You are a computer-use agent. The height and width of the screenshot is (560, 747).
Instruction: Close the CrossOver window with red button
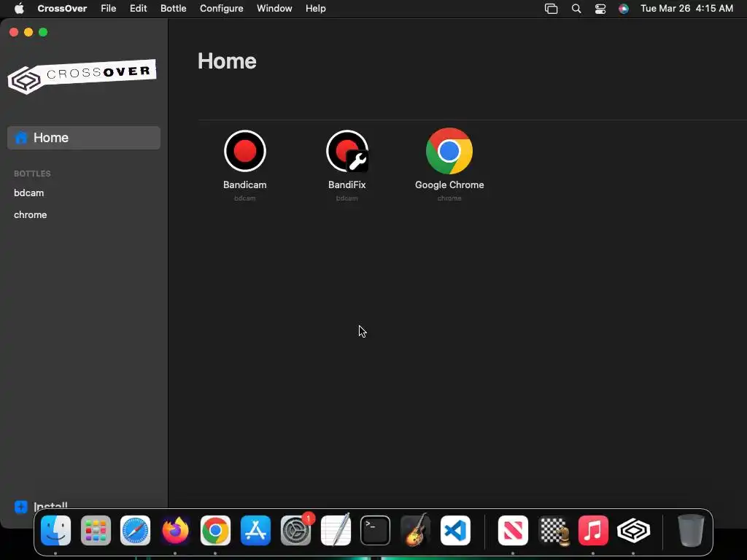click(14, 32)
